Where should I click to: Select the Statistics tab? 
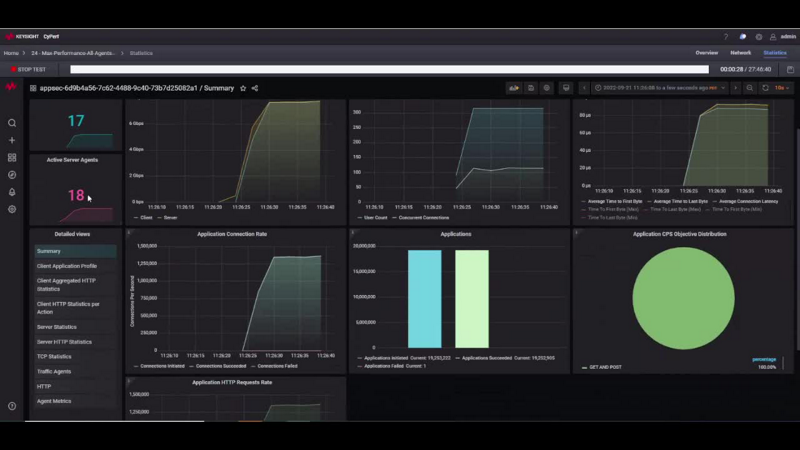pyautogui.click(x=774, y=53)
